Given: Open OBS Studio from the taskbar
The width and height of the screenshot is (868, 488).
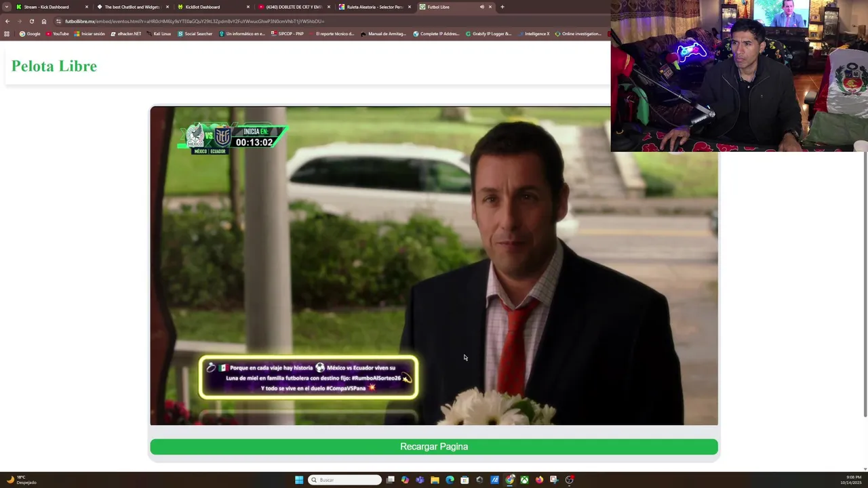Looking at the screenshot, I should 570,480.
